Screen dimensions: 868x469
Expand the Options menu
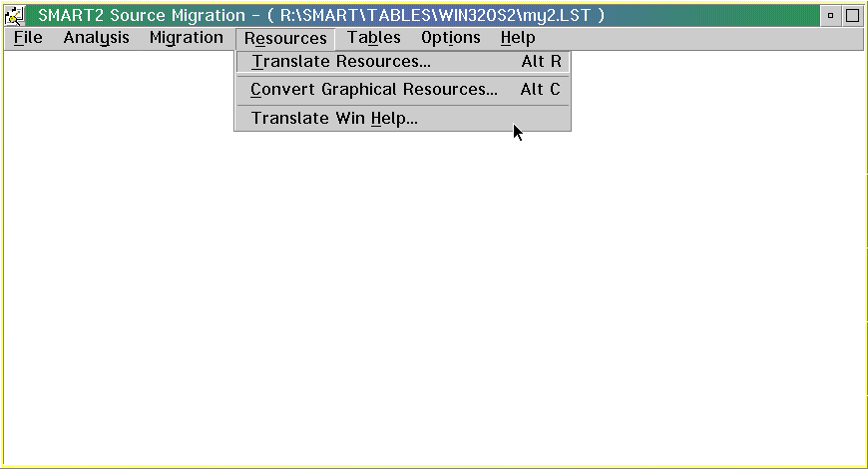coord(450,38)
